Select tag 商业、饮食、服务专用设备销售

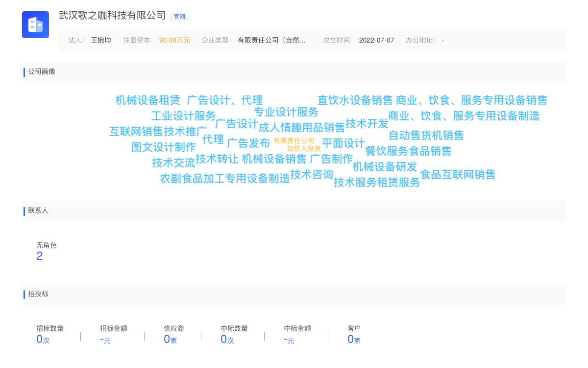471,100
